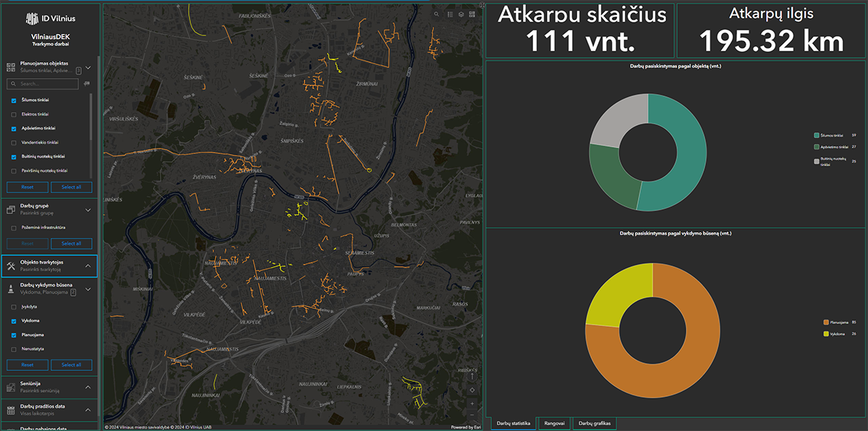The height and width of the screenshot is (431, 868).
Task: Check the Įvykdyta status checkbox
Action: [x=14, y=307]
